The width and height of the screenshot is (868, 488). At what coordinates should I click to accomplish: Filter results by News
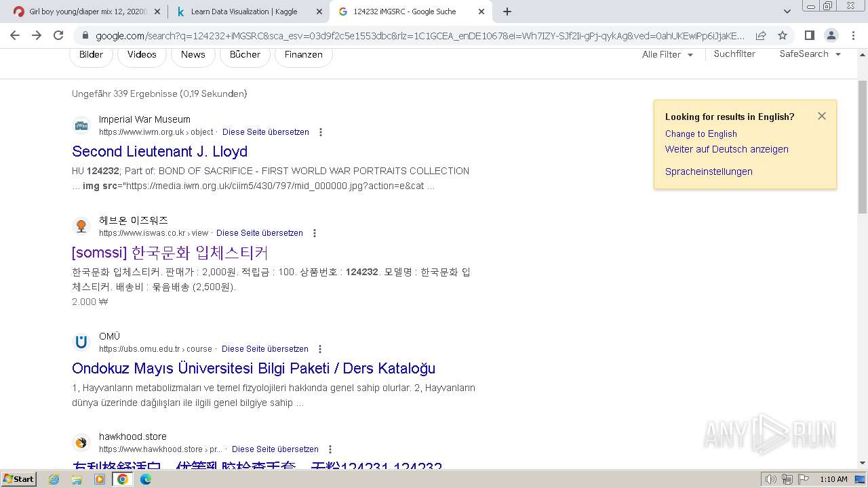pos(193,55)
